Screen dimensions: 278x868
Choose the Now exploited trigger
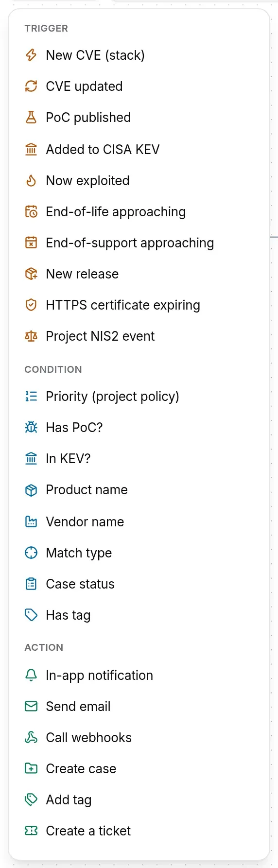pos(139,181)
